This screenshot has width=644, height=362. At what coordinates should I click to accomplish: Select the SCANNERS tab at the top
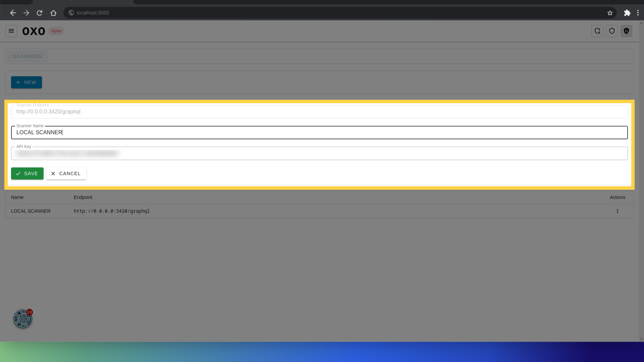(28, 56)
